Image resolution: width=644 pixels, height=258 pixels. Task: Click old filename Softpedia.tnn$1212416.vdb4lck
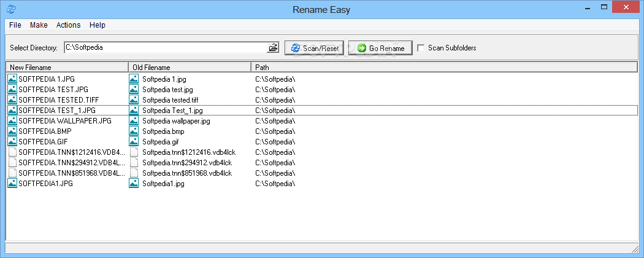(x=189, y=152)
